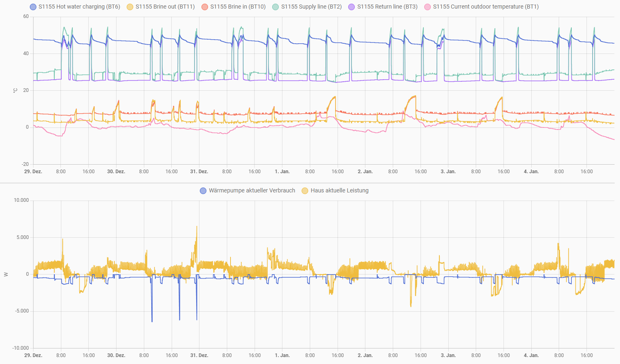620x364 pixels.
Task: Click the yellow circle beside Haus aktuelle Leistung
Action: click(x=305, y=191)
